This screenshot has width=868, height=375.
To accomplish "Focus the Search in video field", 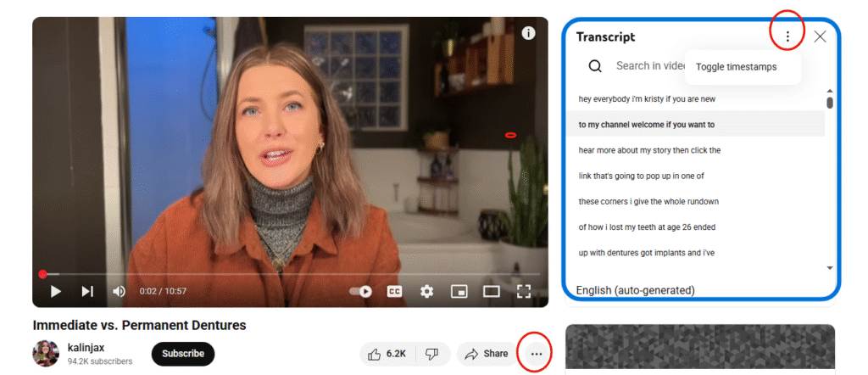I will point(650,66).
